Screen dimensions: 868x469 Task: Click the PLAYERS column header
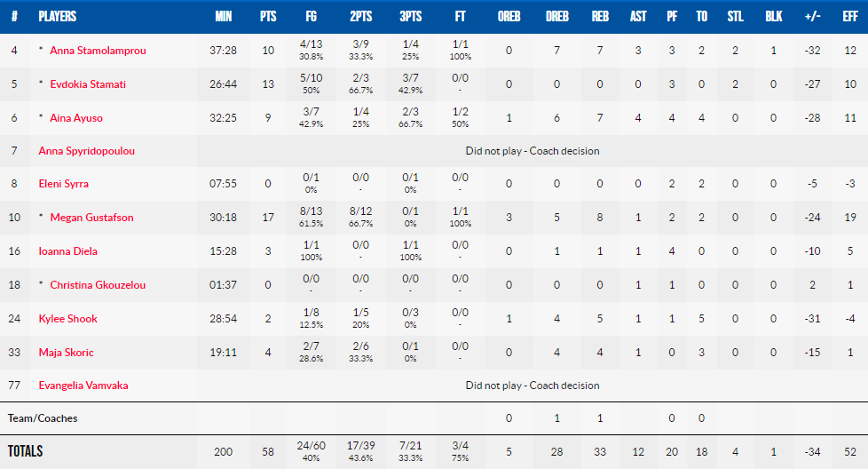(58, 17)
